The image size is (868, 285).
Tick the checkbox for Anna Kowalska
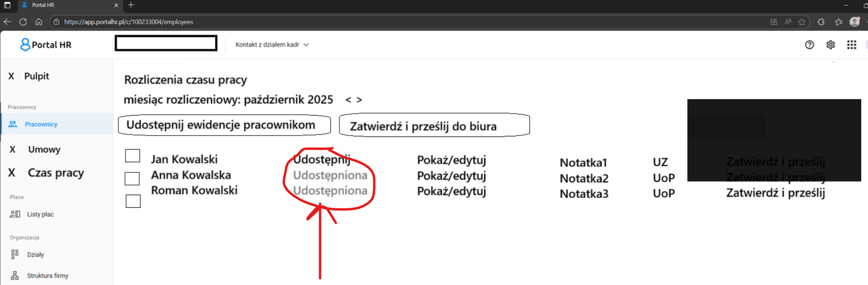point(132,178)
